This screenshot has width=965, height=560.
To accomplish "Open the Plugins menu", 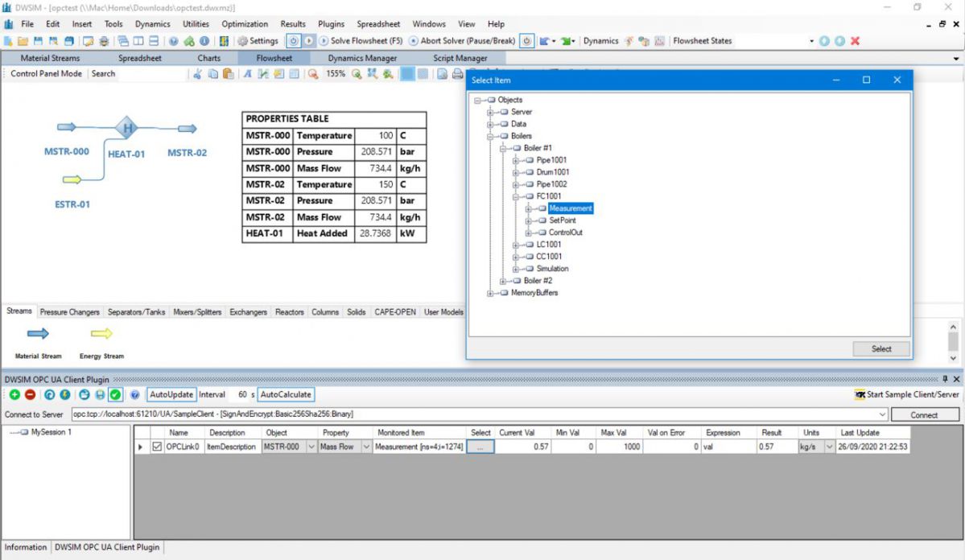I will click(330, 23).
